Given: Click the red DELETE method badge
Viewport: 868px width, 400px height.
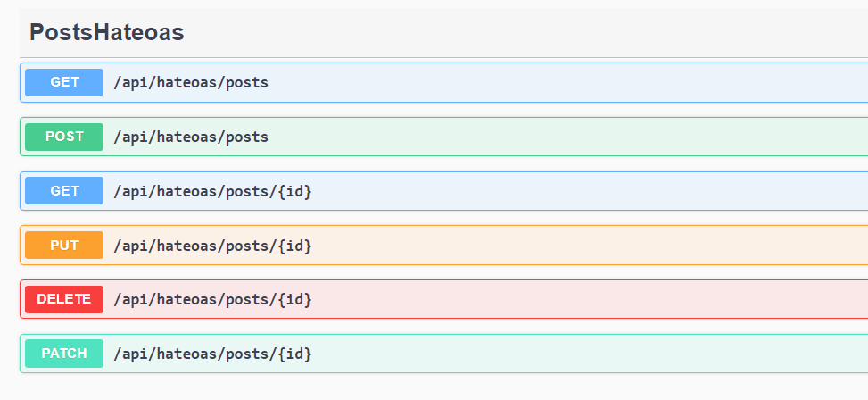Looking at the screenshot, I should [64, 299].
